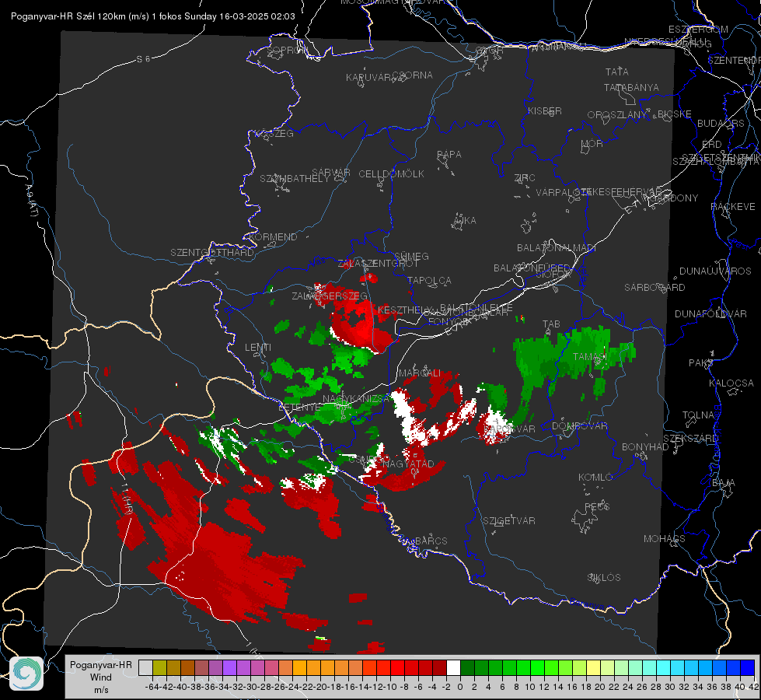The width and height of the screenshot is (761, 700).
Task: Select the PÉCS city label
Action: [x=597, y=507]
